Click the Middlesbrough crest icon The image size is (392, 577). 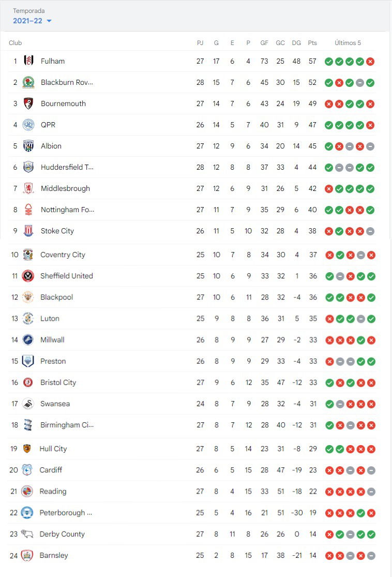28,188
